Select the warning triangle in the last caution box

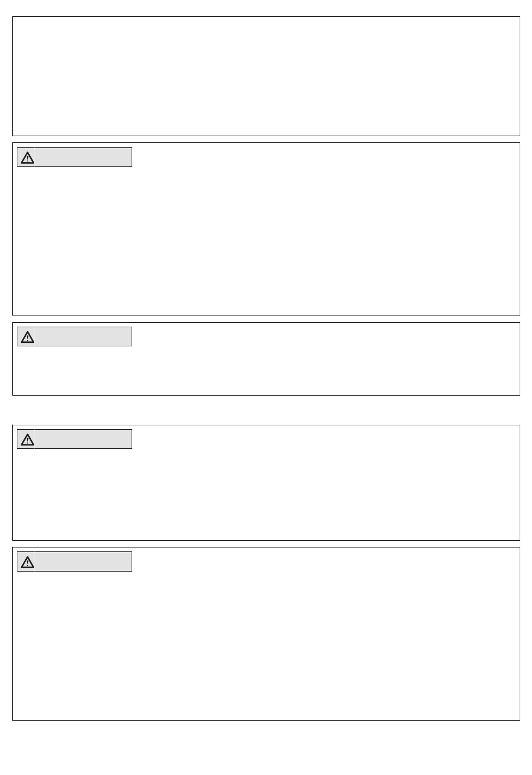tap(27, 562)
